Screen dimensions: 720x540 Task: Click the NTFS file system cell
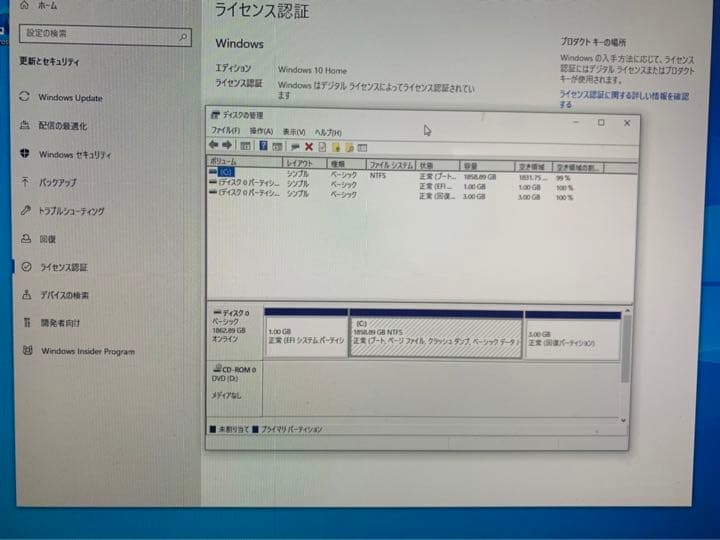pos(377,175)
